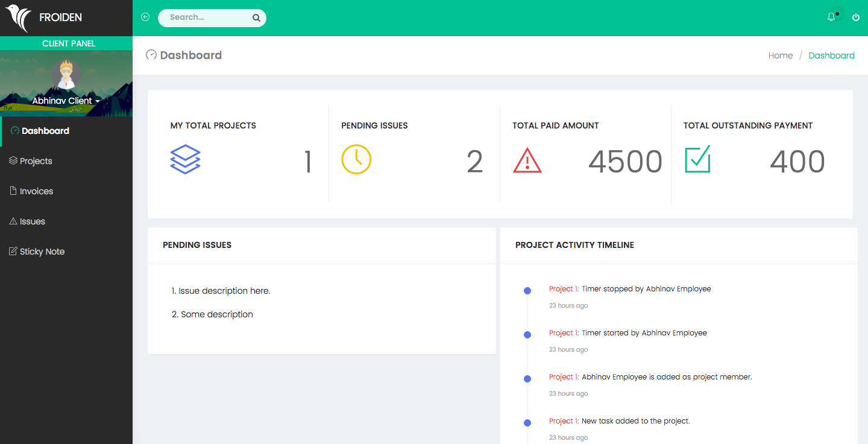Click the green checkmark outstanding payment icon

[697, 159]
